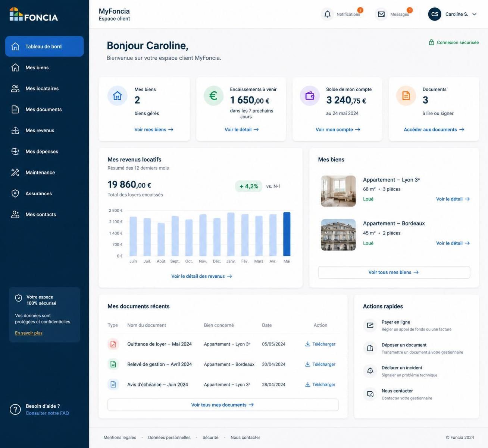Click the blue file icon for Avis d'échéance
The image size is (488, 448).
pyautogui.click(x=113, y=384)
